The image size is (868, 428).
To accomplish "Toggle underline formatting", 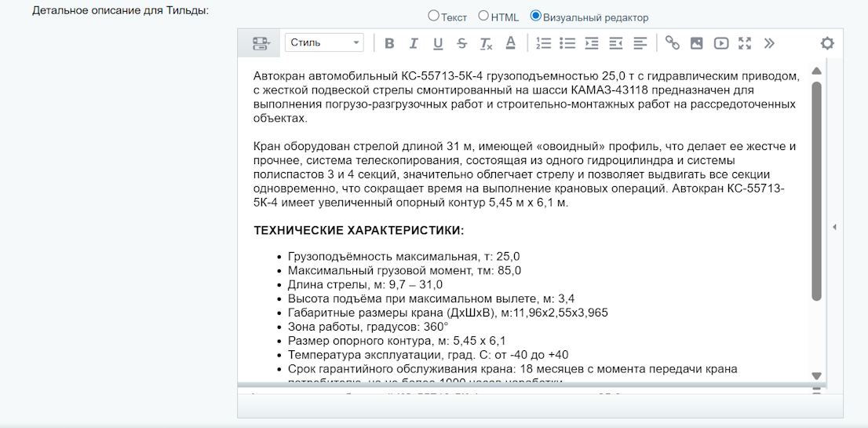I will pyautogui.click(x=438, y=43).
